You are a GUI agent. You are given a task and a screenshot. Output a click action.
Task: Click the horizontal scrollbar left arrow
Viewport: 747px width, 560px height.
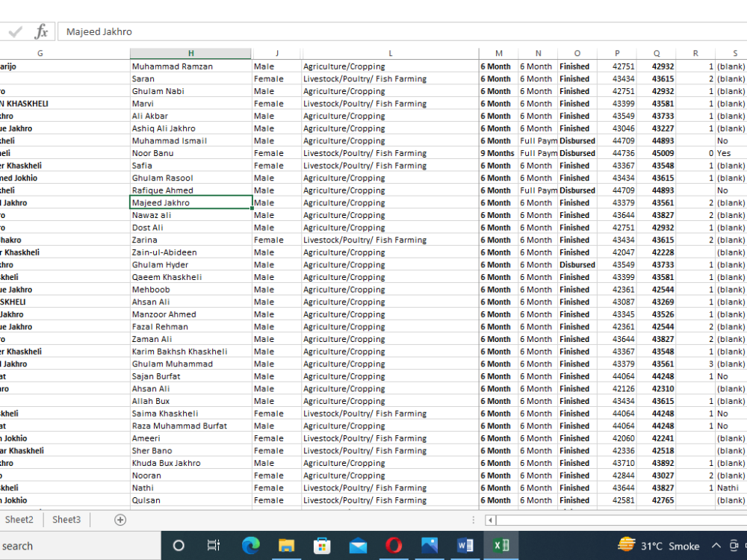pyautogui.click(x=490, y=520)
